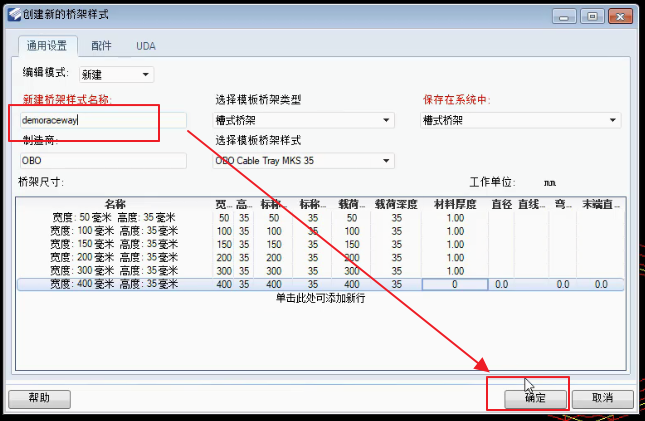Viewport: 645px width, 421px height.
Task: Expand the 编辑模式 dropdown showing 新建
Action: coord(117,74)
